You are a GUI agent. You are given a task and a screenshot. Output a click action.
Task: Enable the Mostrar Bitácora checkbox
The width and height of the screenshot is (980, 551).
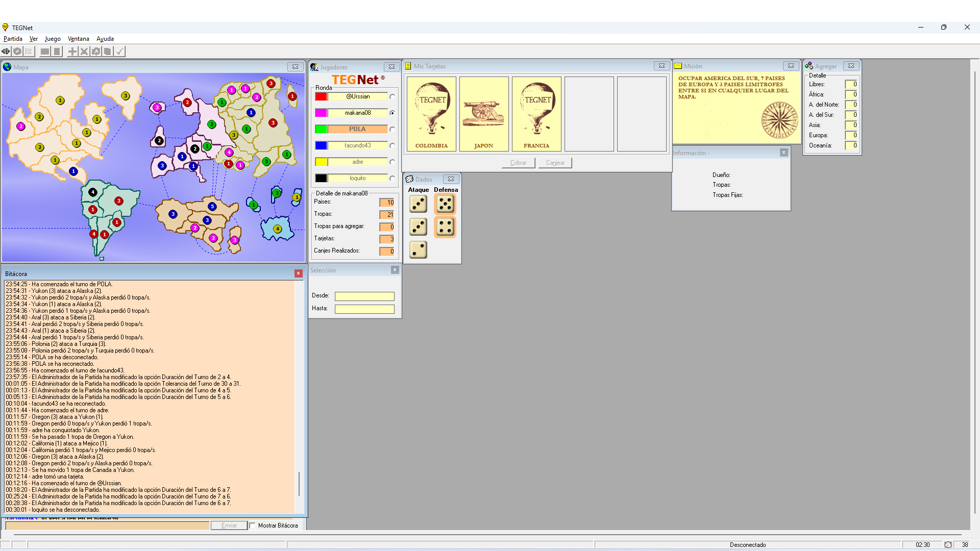[x=252, y=525]
